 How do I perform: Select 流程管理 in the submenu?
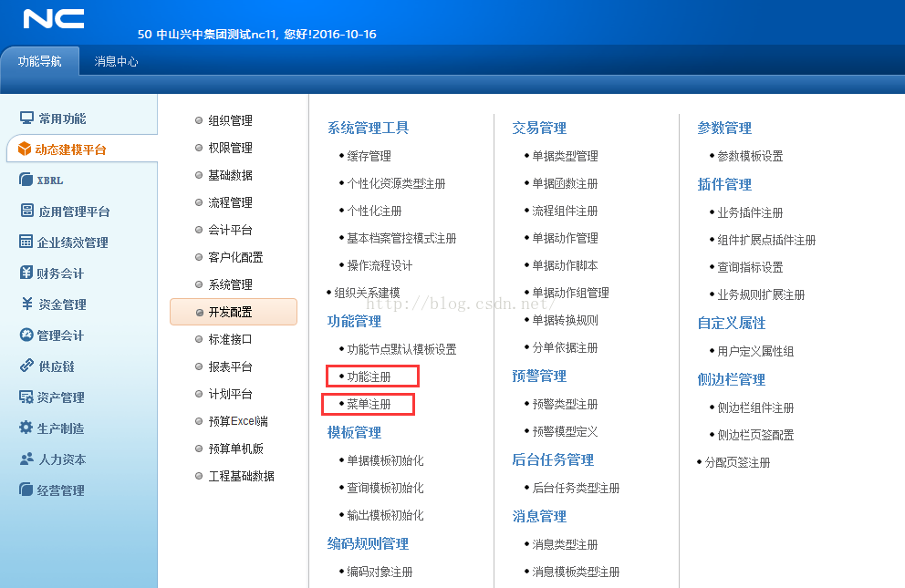click(x=230, y=202)
